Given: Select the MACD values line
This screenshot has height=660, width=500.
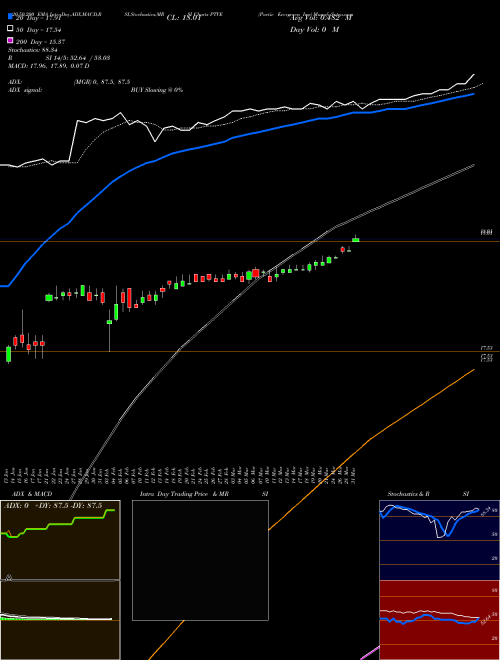Looking at the screenshot, I should tap(48, 66).
